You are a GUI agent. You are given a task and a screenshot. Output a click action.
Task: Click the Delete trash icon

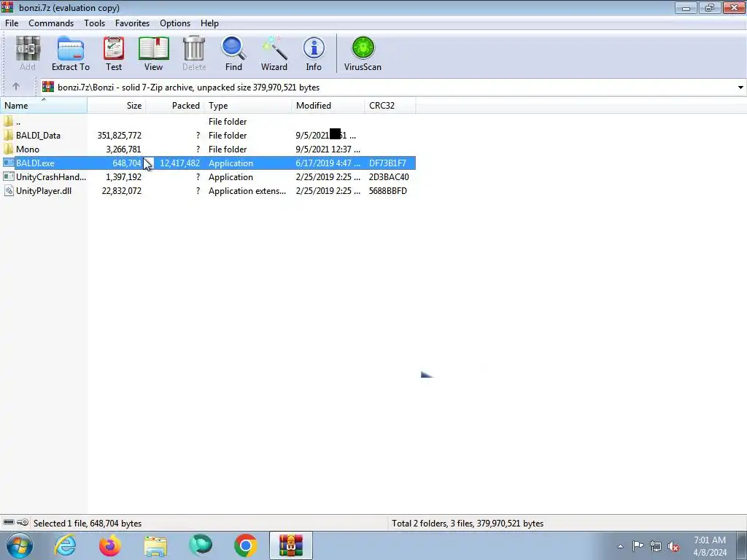coord(194,52)
